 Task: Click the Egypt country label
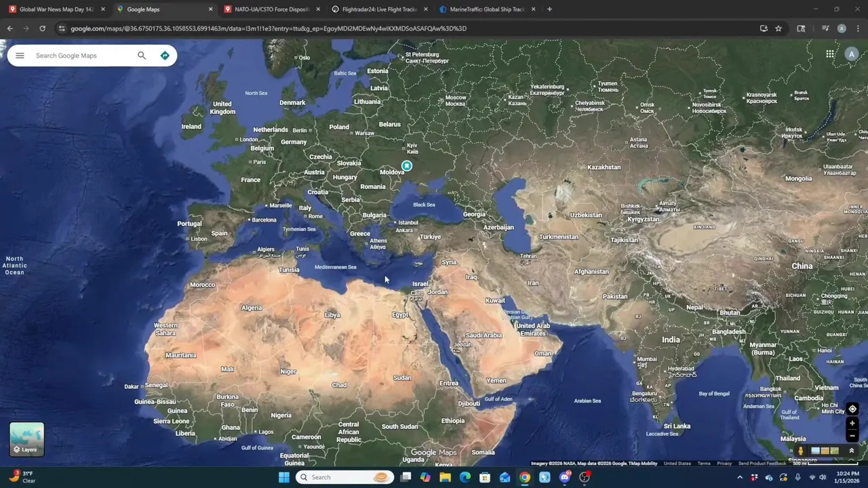pyautogui.click(x=400, y=314)
